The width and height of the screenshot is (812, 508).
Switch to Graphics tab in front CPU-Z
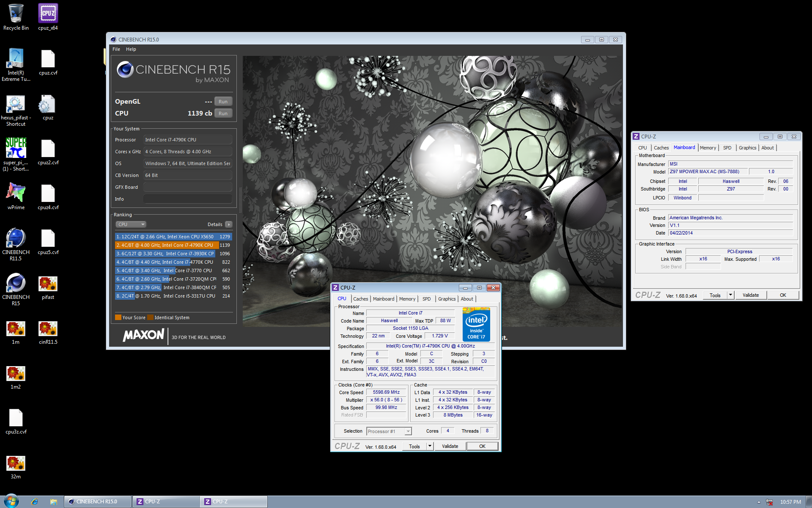coord(447,299)
